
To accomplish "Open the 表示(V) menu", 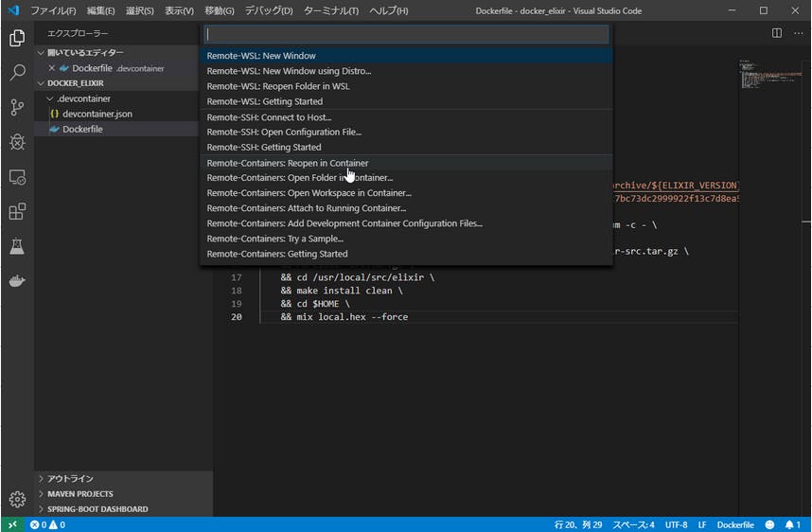I will click(179, 10).
